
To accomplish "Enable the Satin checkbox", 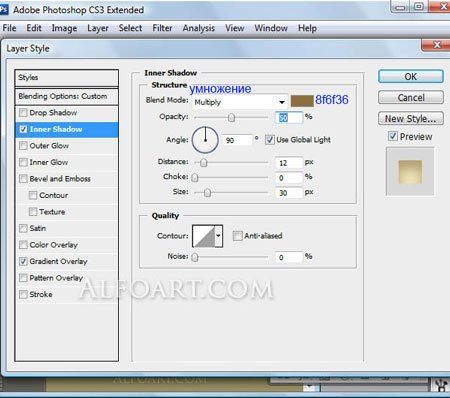I will [23, 228].
